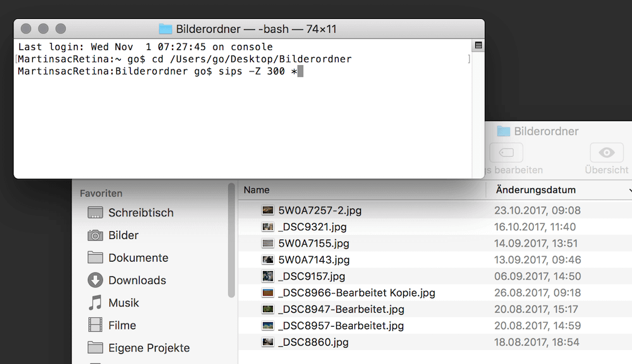The width and height of the screenshot is (632, 364).
Task: Select _DSC9321.jpg in the list
Action: coord(435,227)
